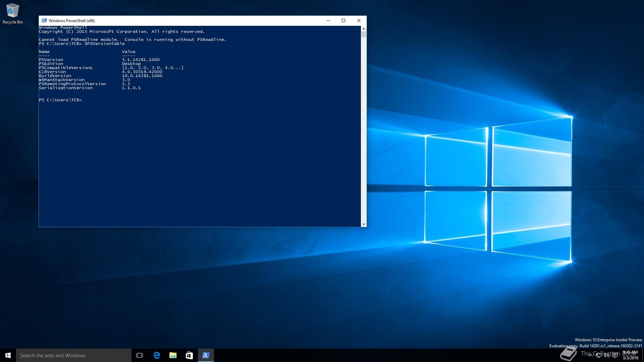
Task: Click the SerializationVersion row name
Action: click(66, 88)
